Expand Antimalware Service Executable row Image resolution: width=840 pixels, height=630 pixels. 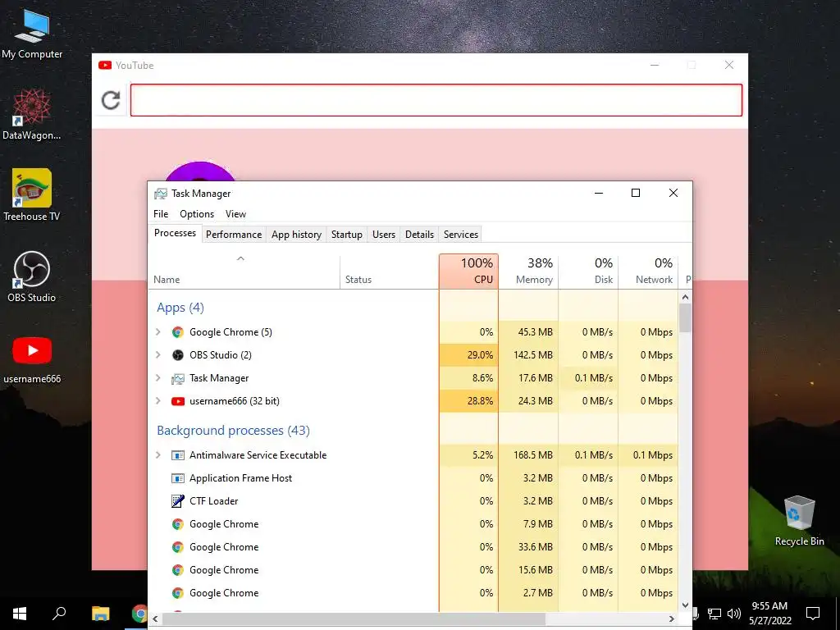(x=158, y=455)
